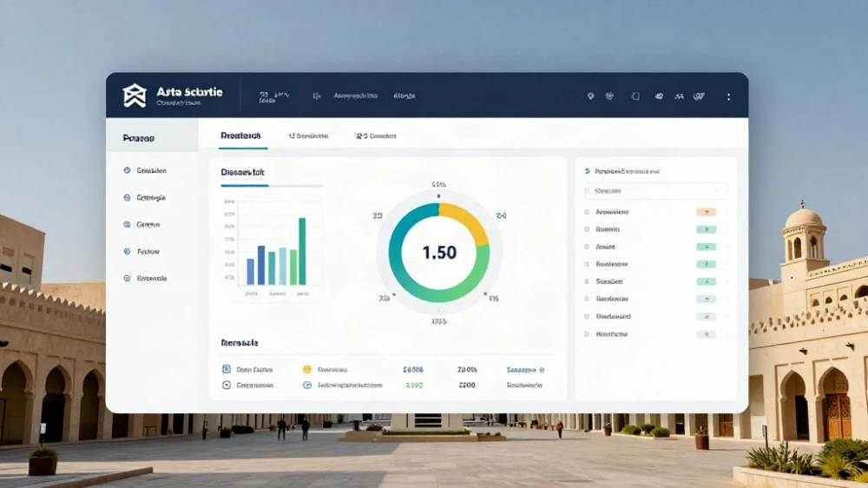Switch to the third tab in tab bar
Screen dimensions: 868x488
point(377,135)
